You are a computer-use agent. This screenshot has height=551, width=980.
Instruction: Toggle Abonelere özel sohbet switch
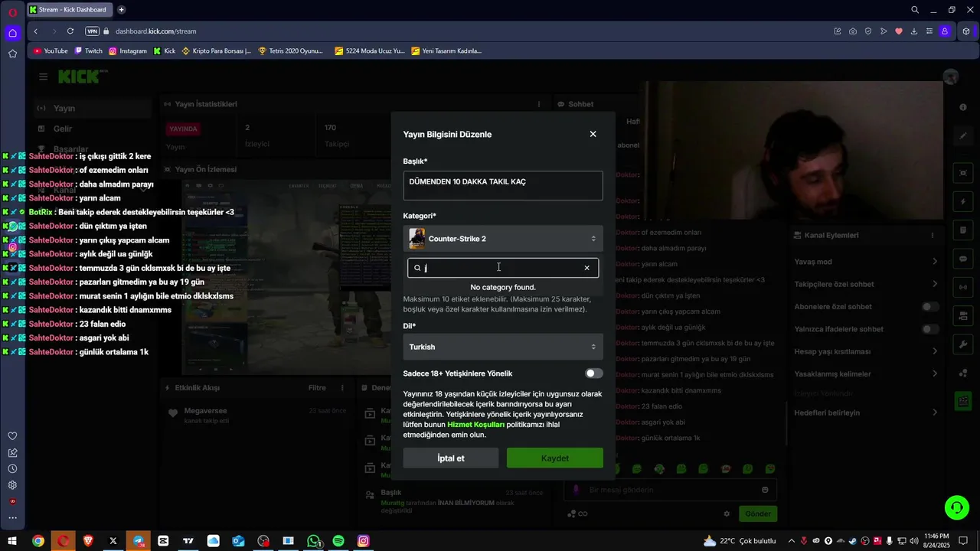click(929, 307)
